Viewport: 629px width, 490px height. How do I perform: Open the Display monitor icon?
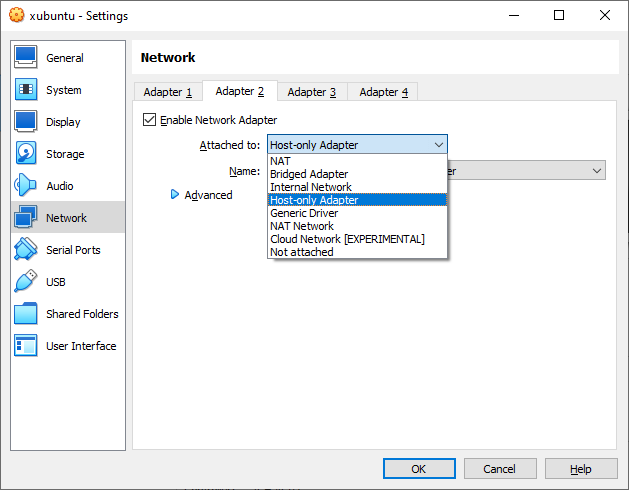26,121
